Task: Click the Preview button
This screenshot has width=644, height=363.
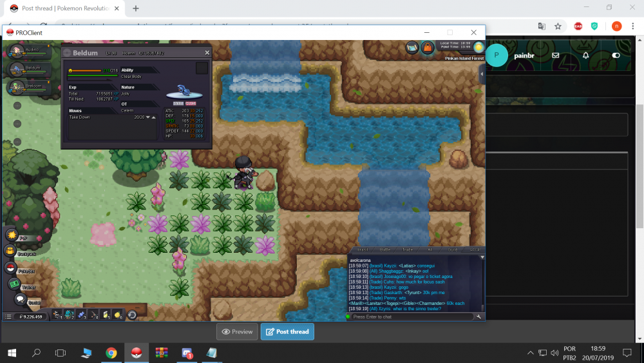Action: click(237, 331)
